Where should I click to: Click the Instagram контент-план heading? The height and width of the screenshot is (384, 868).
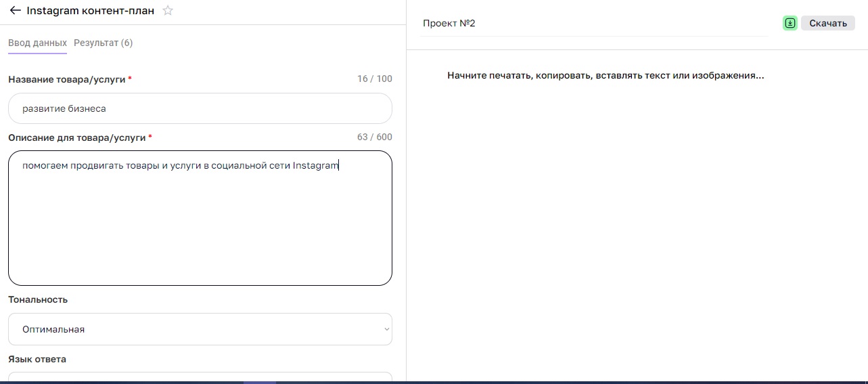[90, 11]
